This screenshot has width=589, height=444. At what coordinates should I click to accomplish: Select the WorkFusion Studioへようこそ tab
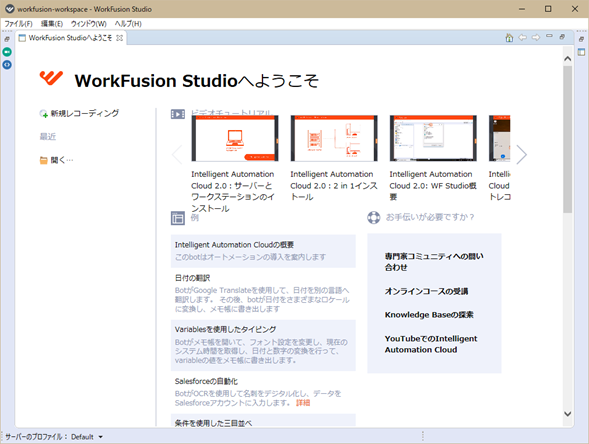(x=70, y=38)
